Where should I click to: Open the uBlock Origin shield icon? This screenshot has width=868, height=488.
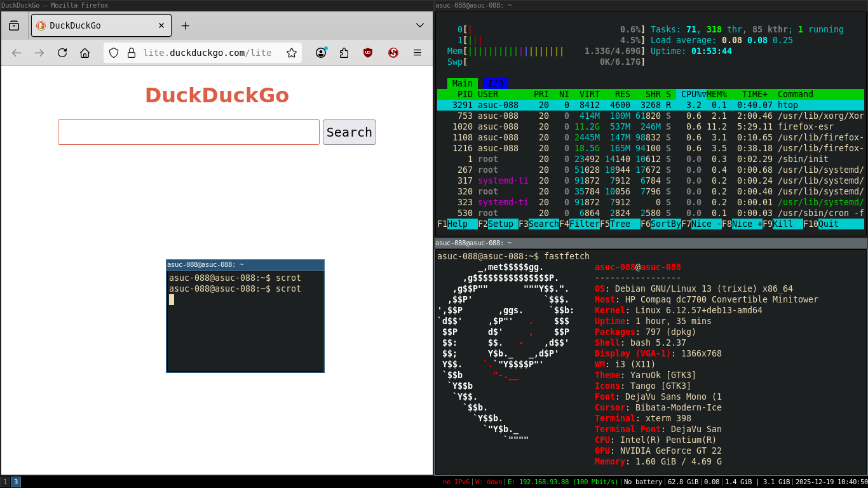pyautogui.click(x=368, y=53)
